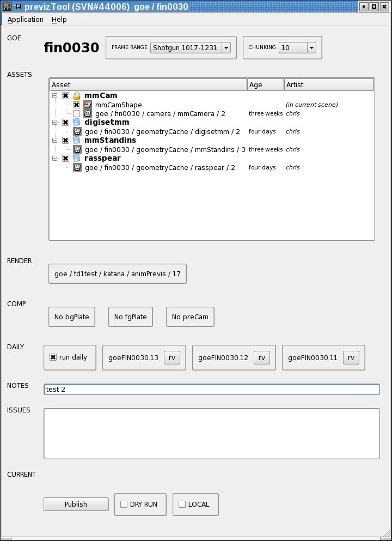The height and width of the screenshot is (541, 392).
Task: Collapse the digisetmm tree node
Action: point(54,123)
